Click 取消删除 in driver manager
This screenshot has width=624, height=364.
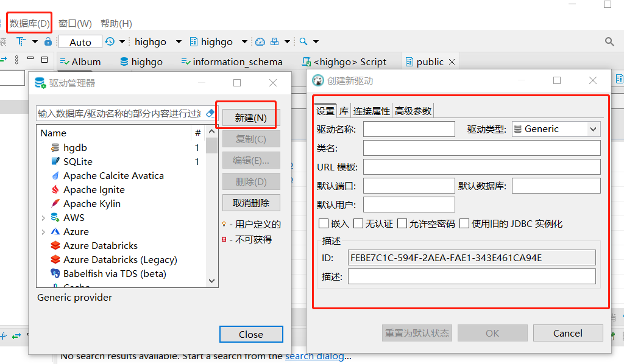250,203
